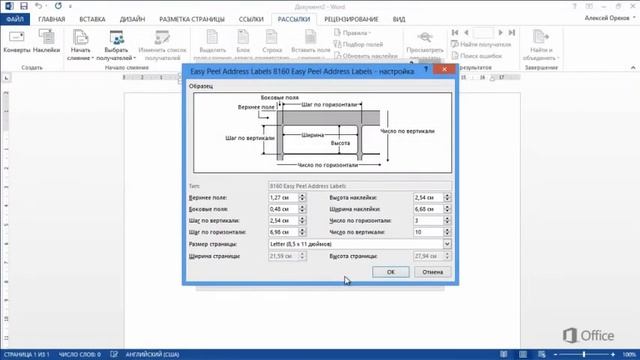Viewport: 640px width, 360px height.
Task: Open the Правила rules dropdown
Action: 352,33
